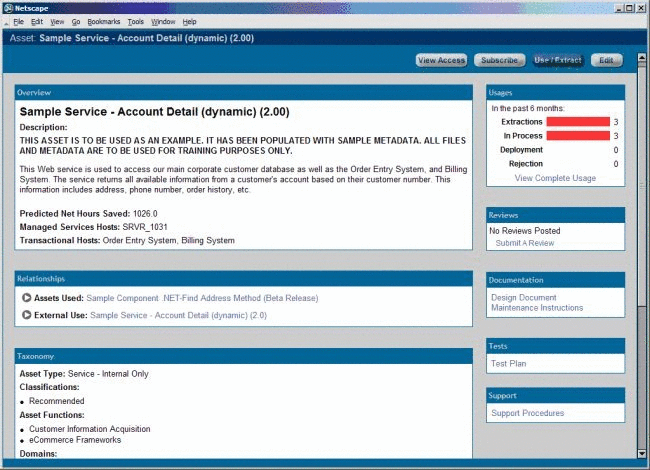Click the Edit asset button

point(606,60)
